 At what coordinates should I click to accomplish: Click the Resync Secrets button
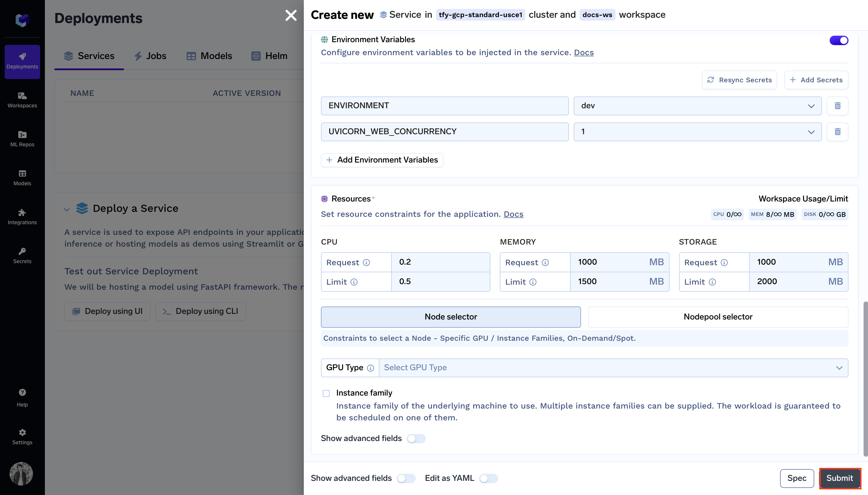click(739, 80)
